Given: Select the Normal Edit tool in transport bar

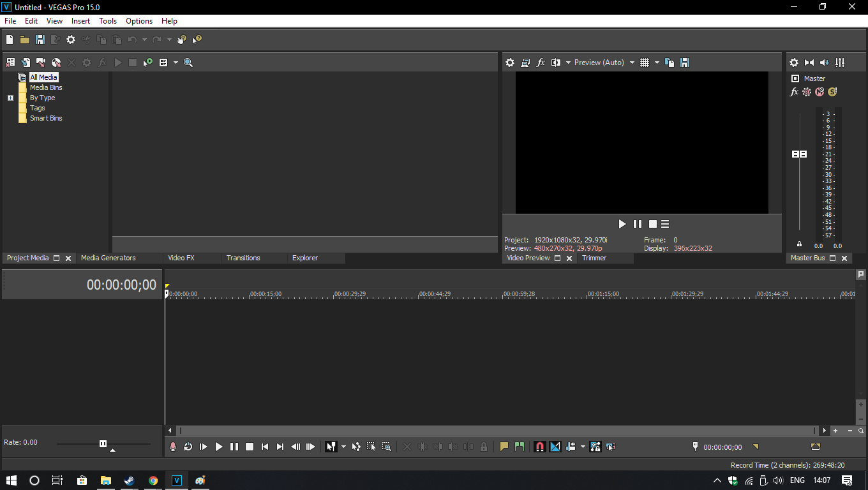Looking at the screenshot, I should point(332,447).
